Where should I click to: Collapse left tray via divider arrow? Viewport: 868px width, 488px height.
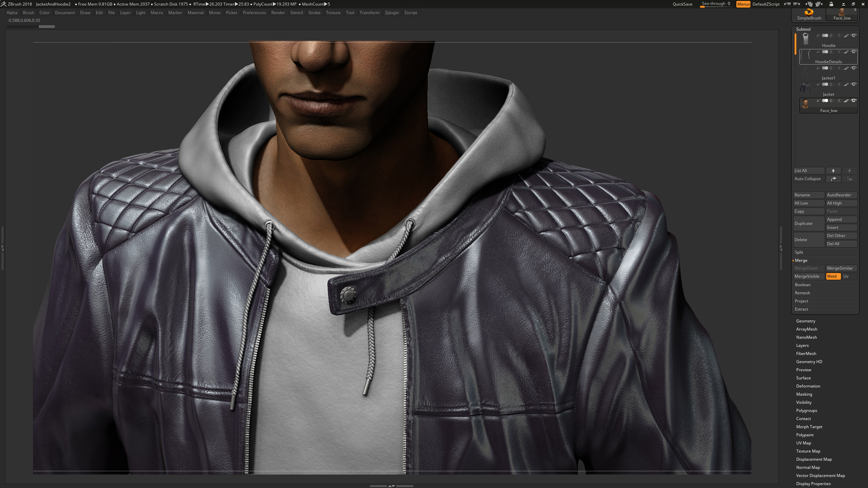(2, 248)
